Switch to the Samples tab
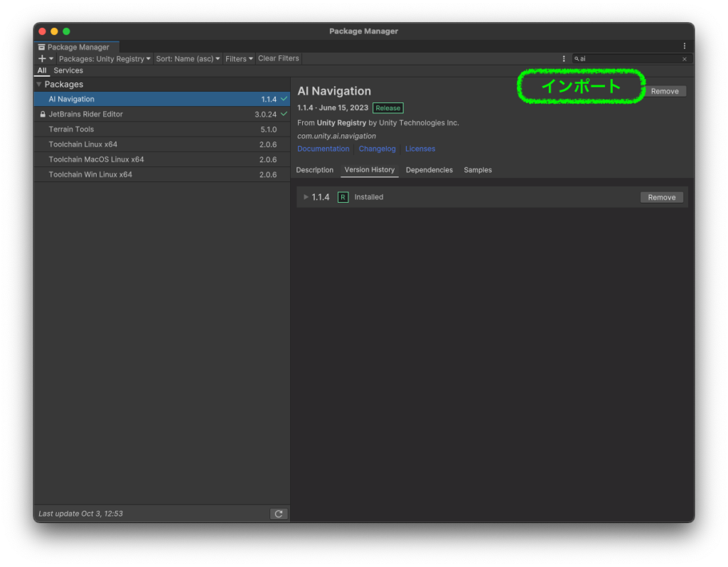 [x=478, y=170]
